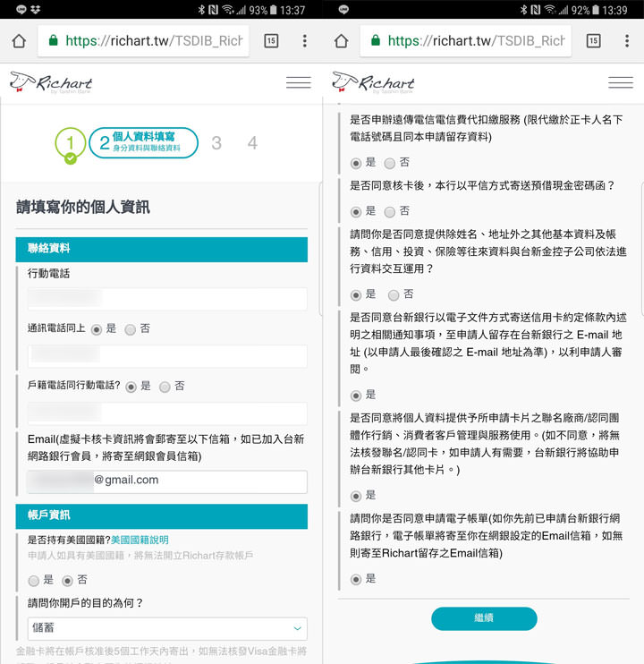The width and height of the screenshot is (644, 664).
Task: Tap the home icon in right browser
Action: pos(341,41)
